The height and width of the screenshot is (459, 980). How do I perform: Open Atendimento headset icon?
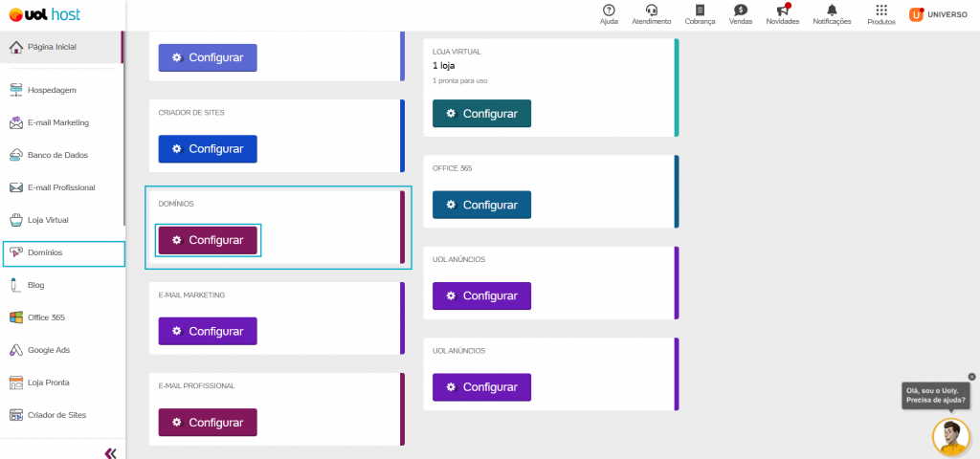651,14
